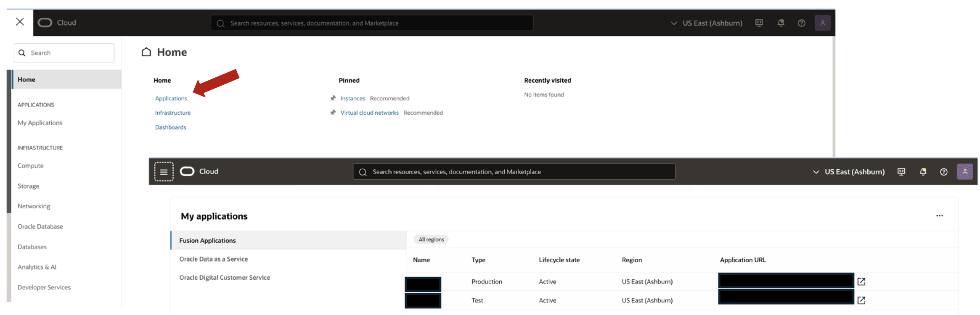The image size is (980, 315).
Task: Open the Production application URL external-link icon
Action: [861, 281]
